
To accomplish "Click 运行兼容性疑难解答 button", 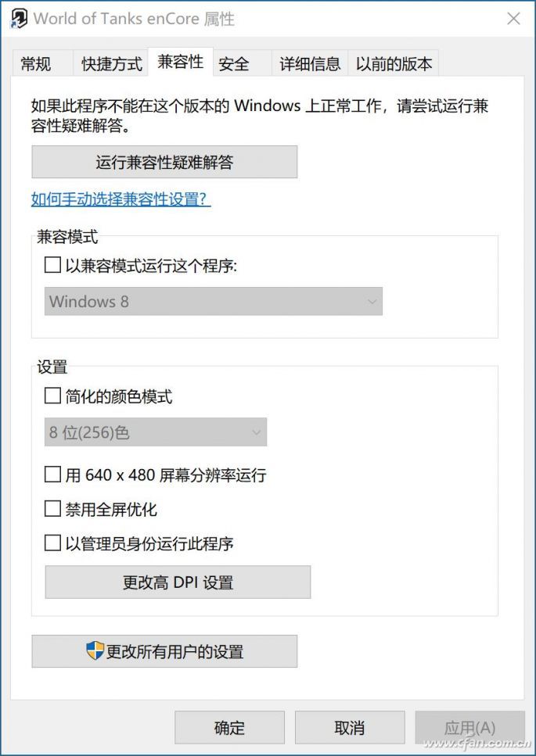I will point(164,162).
